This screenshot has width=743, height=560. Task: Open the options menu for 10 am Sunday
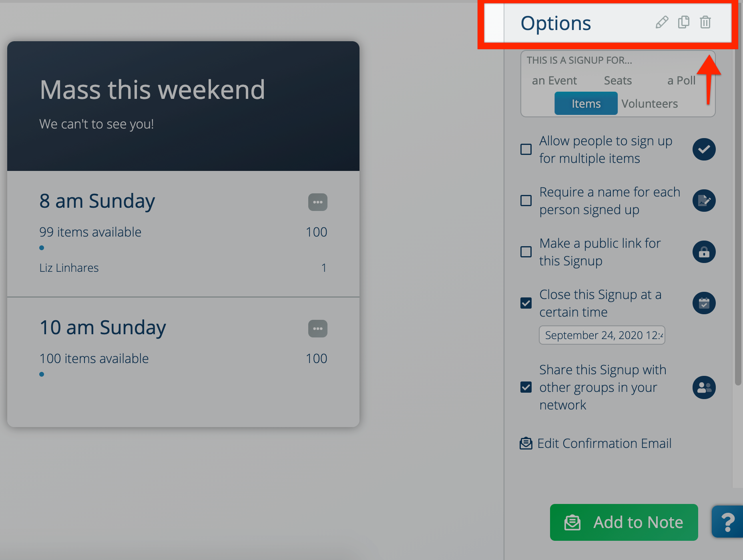(x=317, y=328)
